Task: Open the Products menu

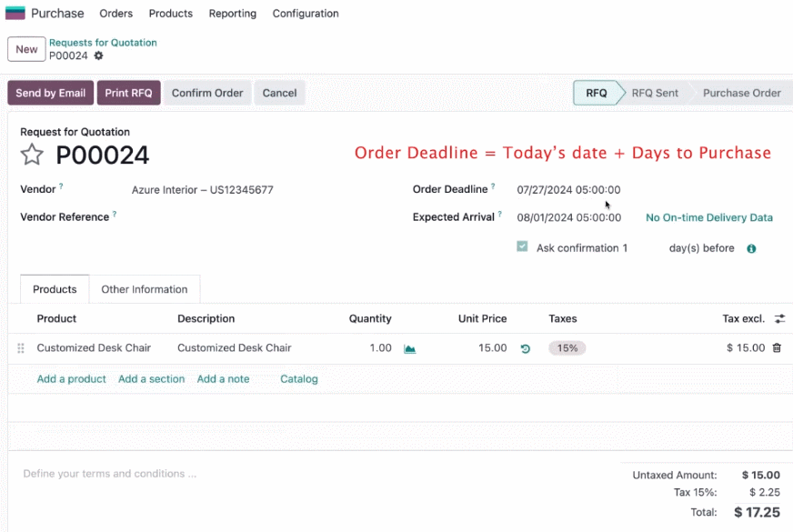Action: (170, 13)
